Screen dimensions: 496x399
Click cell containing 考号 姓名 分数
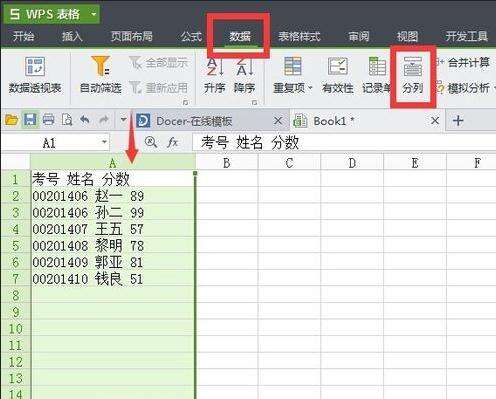coord(113,179)
